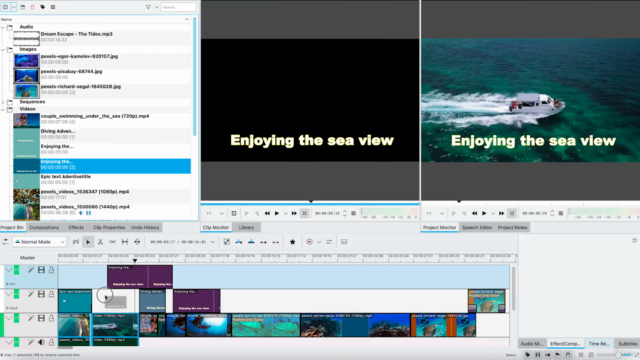Hide the top video track
This screenshot has height=360, width=640.
[41, 270]
